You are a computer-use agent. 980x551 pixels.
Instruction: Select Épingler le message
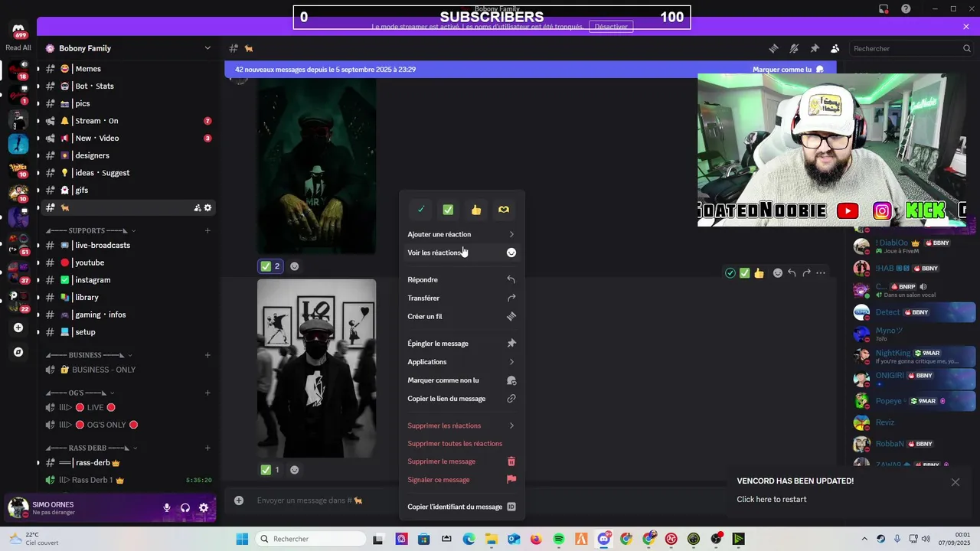pyautogui.click(x=461, y=344)
